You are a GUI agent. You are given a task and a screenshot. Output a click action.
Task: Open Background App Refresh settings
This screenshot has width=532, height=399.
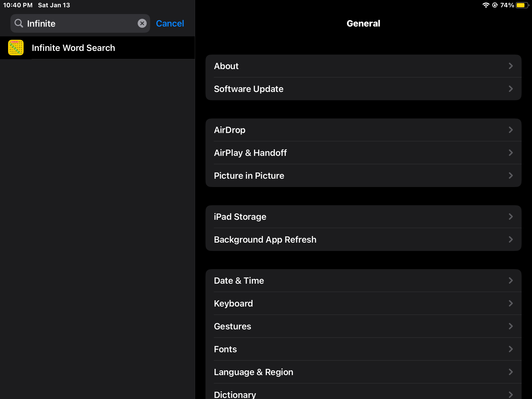pos(363,240)
